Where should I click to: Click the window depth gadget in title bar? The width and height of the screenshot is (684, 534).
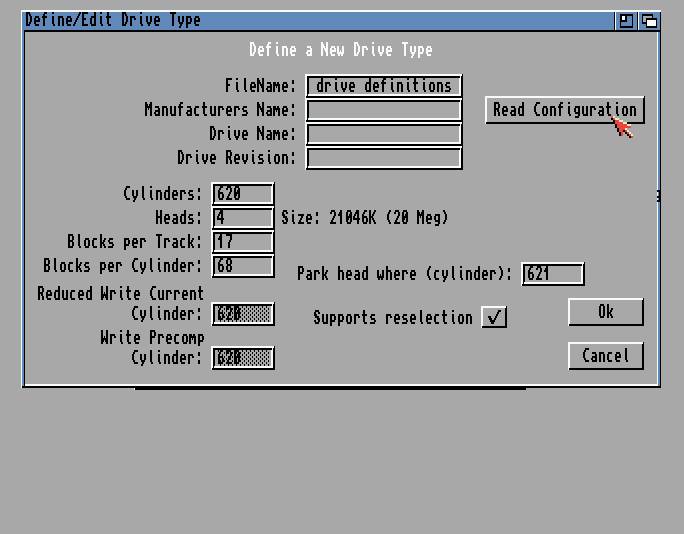pyautogui.click(x=649, y=20)
